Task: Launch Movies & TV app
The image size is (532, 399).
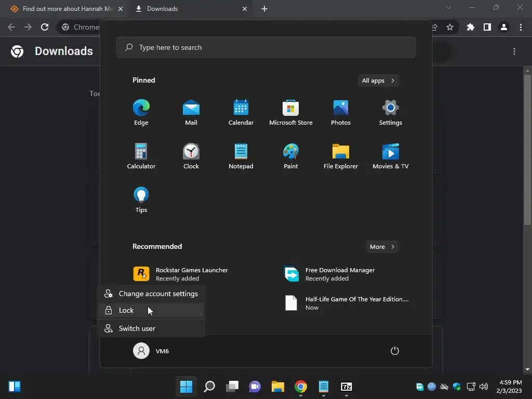Action: tap(391, 156)
